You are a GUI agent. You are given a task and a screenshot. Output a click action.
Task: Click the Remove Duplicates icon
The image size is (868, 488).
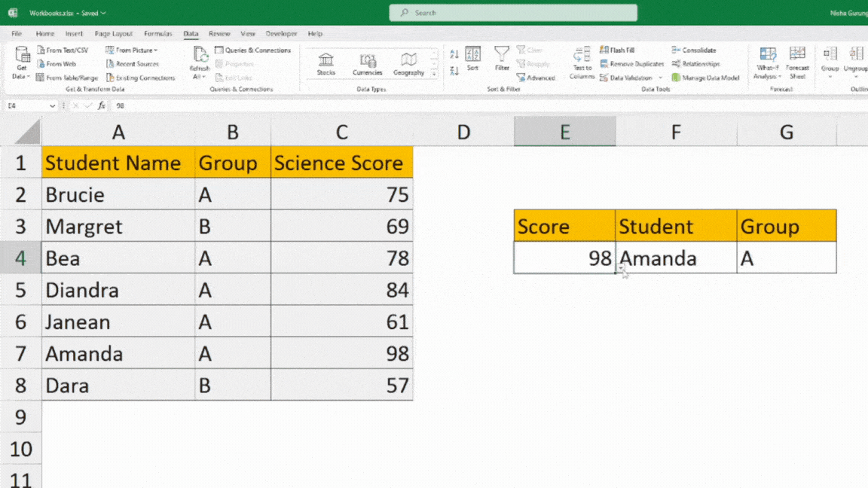(x=632, y=64)
